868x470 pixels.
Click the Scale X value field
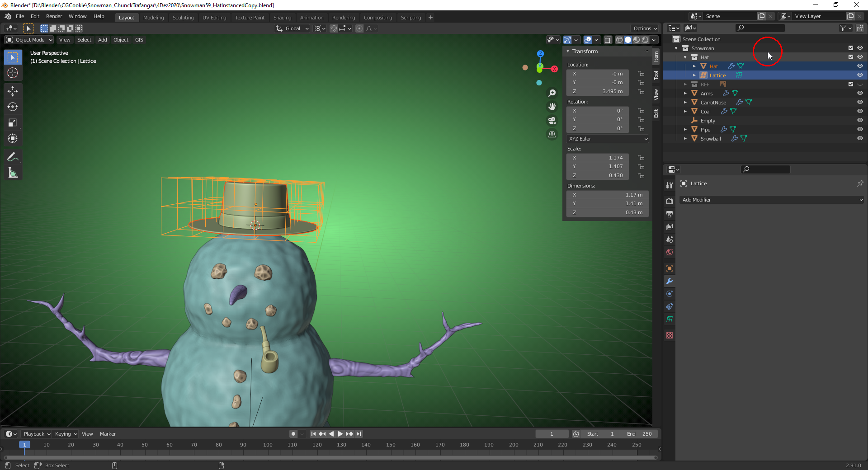598,158
